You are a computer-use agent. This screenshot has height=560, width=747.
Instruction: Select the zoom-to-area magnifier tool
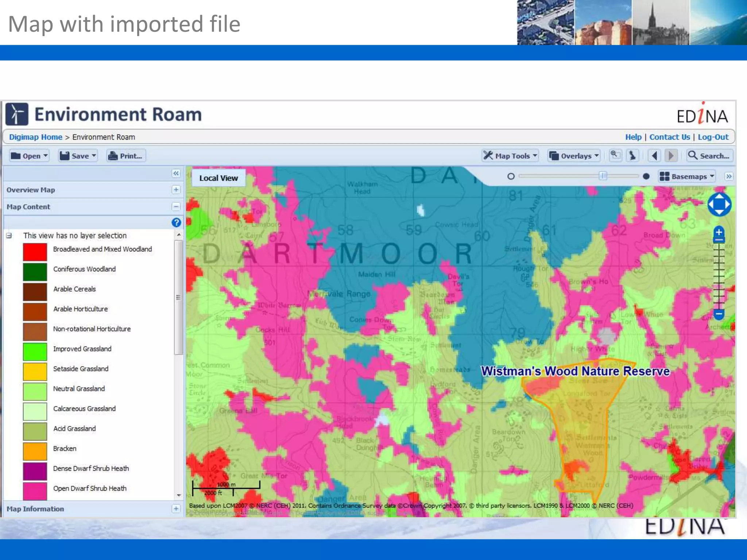tap(616, 156)
